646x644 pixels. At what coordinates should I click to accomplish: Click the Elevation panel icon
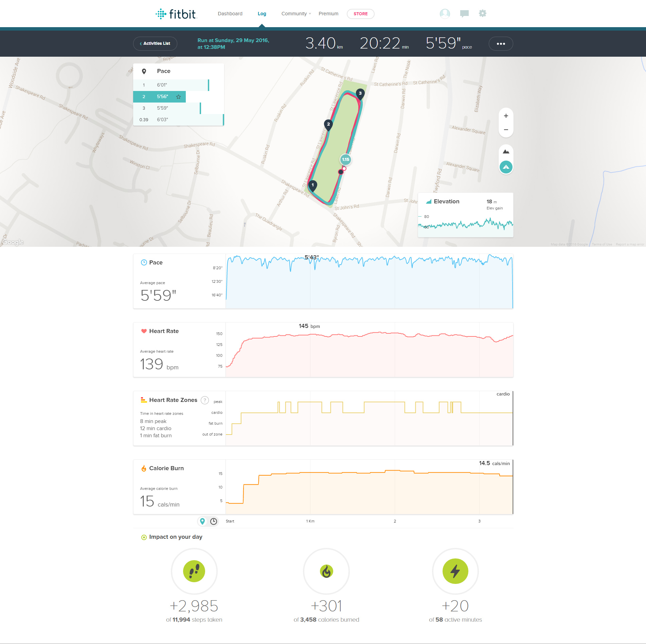click(429, 201)
